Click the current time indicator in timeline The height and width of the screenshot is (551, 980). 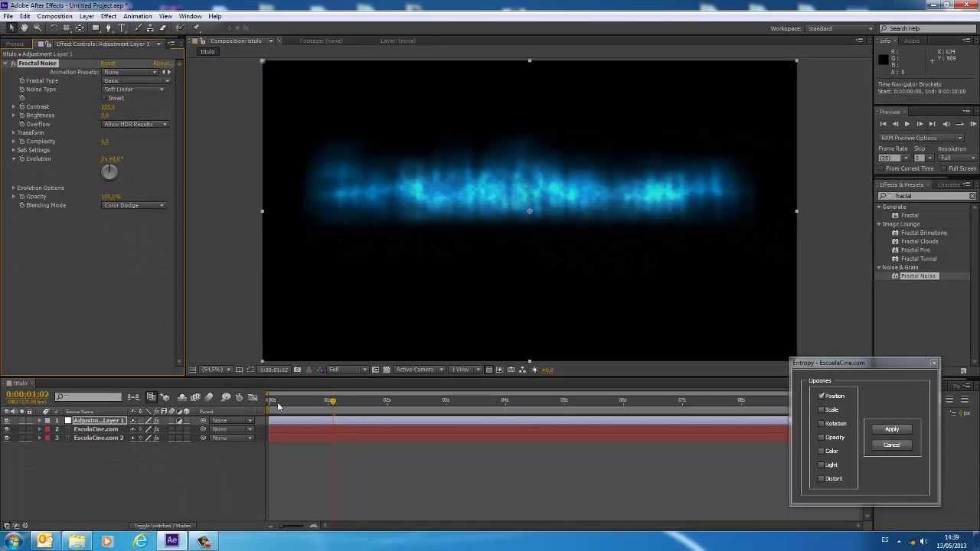pyautogui.click(x=332, y=400)
